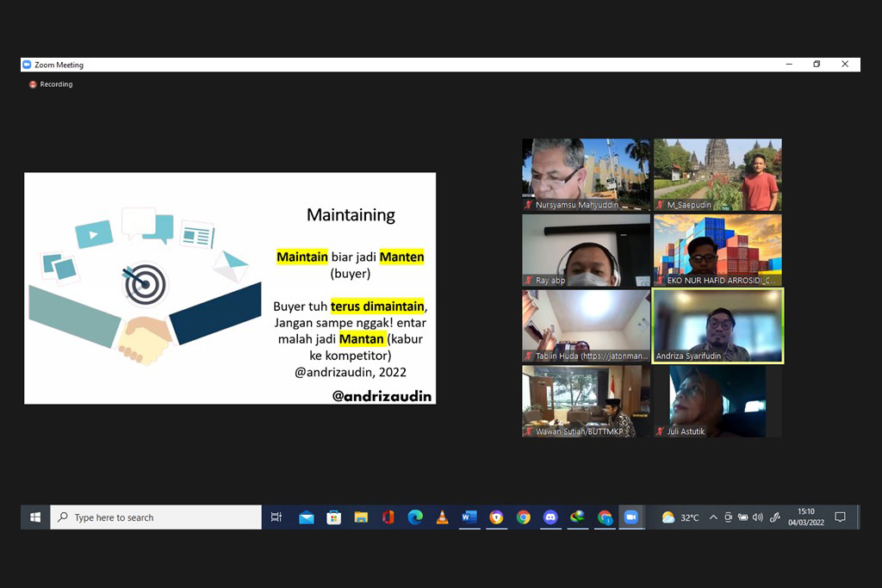Select the Juli Astutik video thumbnail
Image resolution: width=882 pixels, height=588 pixels.
point(717,400)
